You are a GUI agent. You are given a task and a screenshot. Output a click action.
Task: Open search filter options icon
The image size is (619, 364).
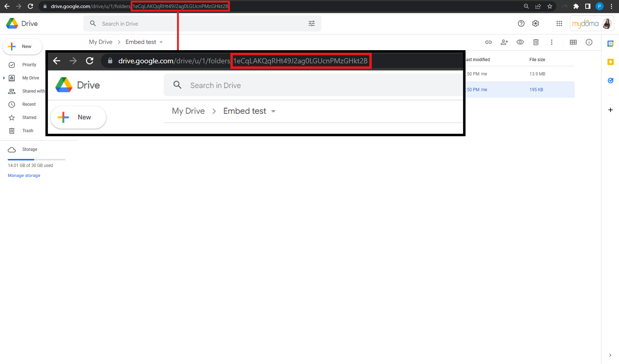click(312, 23)
